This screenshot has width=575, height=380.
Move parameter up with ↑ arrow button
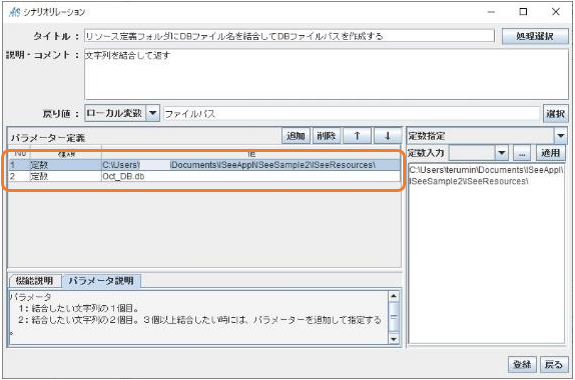357,136
